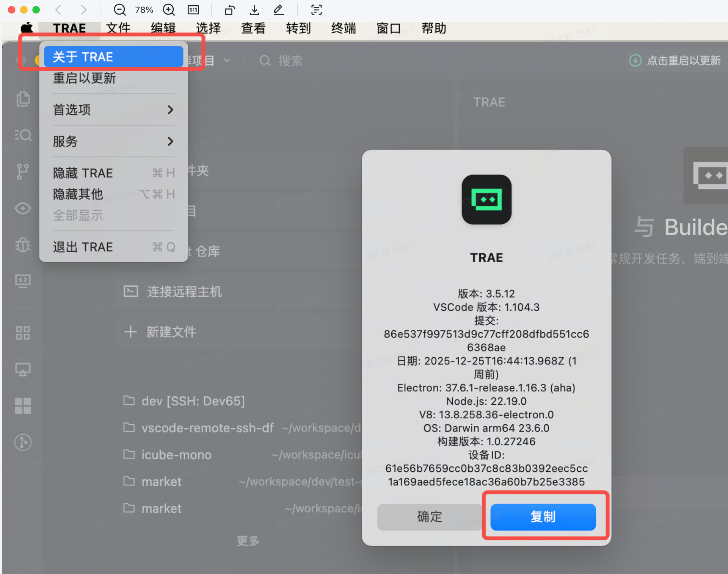Click the 复制 button in the about dialog
This screenshot has height=574, width=728.
pyautogui.click(x=543, y=517)
